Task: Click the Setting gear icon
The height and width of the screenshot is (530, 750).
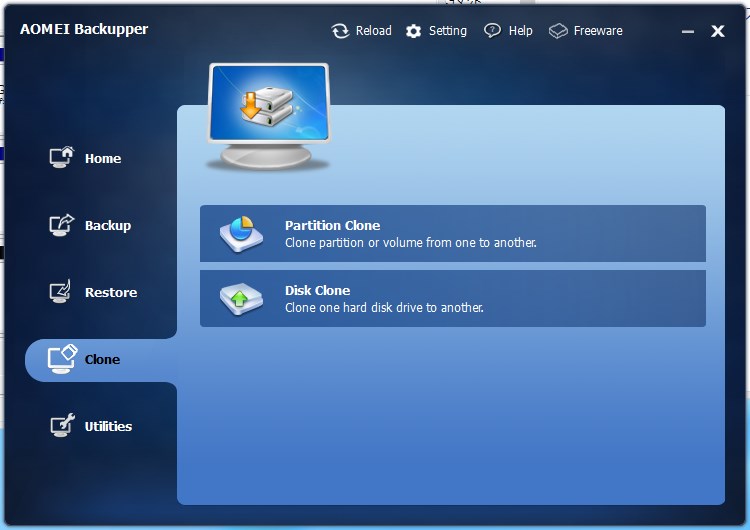Action: [414, 31]
